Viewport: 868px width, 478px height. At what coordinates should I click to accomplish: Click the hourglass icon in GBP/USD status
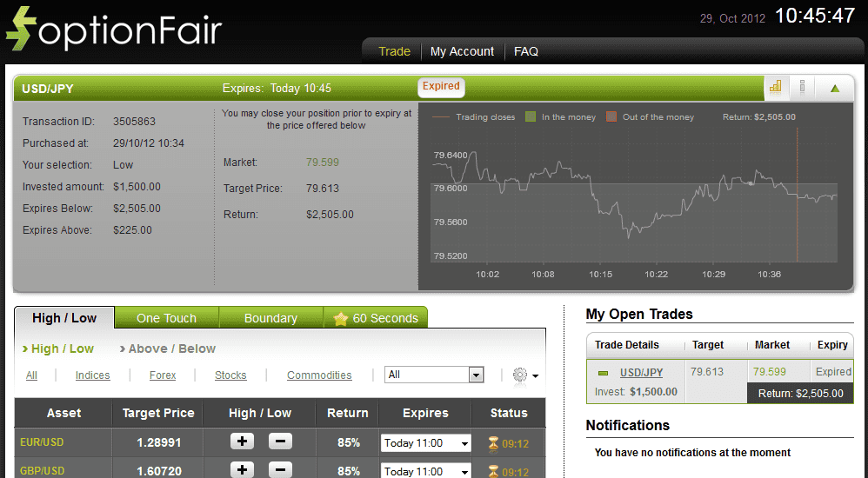point(493,471)
